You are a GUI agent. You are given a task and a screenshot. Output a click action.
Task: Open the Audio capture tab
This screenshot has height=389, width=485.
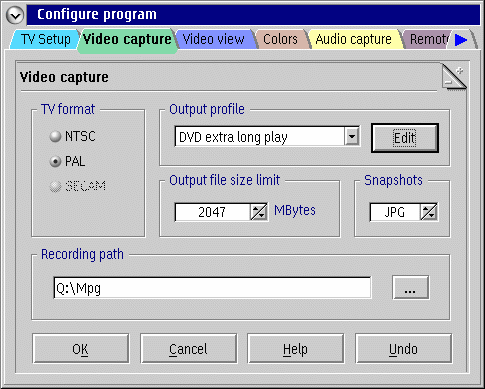coord(354,39)
